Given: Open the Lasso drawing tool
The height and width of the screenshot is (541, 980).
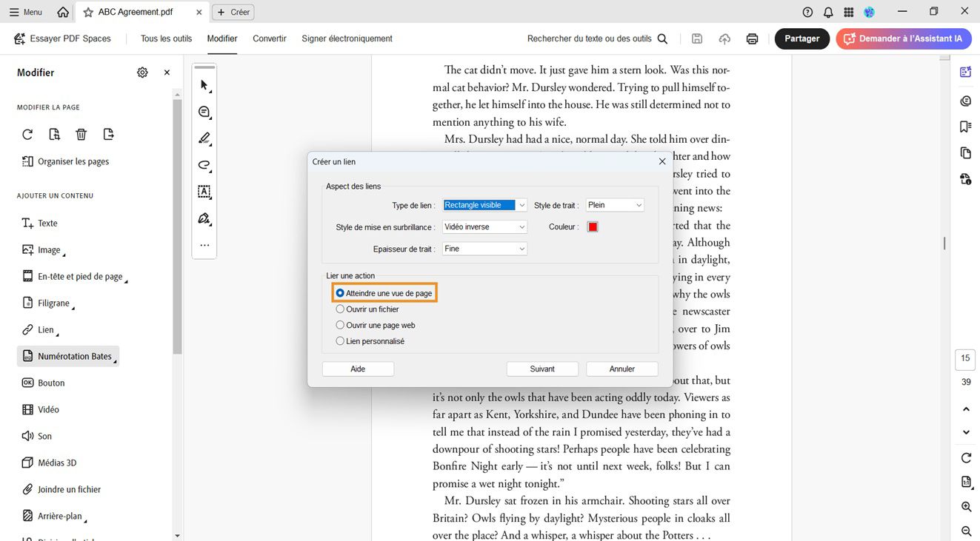Looking at the screenshot, I should coord(204,165).
